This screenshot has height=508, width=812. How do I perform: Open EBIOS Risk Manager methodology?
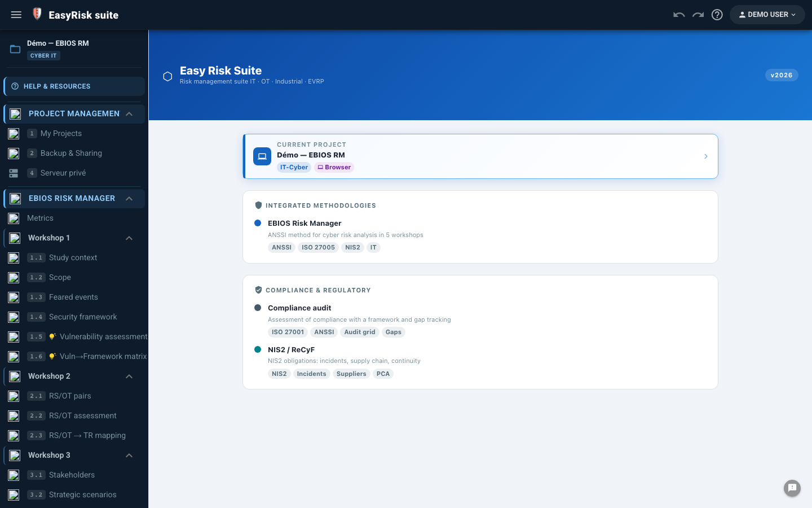coord(304,223)
